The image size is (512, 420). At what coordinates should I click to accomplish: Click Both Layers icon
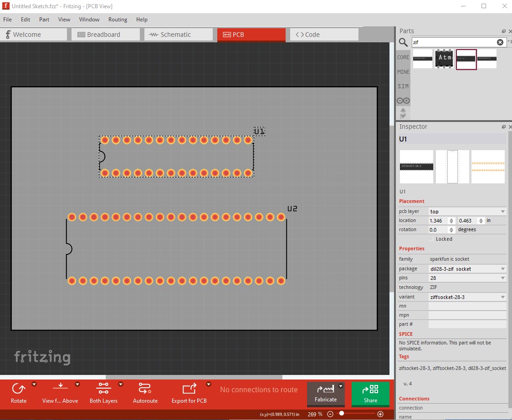103,388
